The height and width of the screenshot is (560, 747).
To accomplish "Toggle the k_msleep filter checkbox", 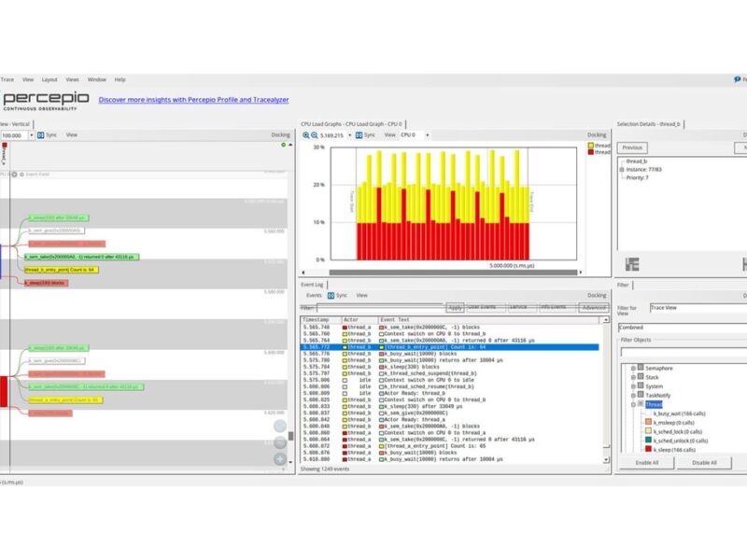I will point(646,422).
